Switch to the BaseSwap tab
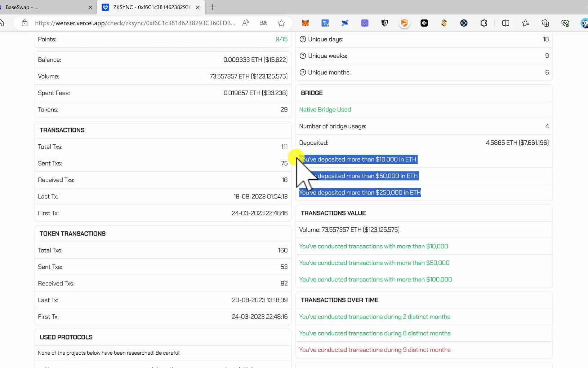588x368 pixels. [x=43, y=7]
